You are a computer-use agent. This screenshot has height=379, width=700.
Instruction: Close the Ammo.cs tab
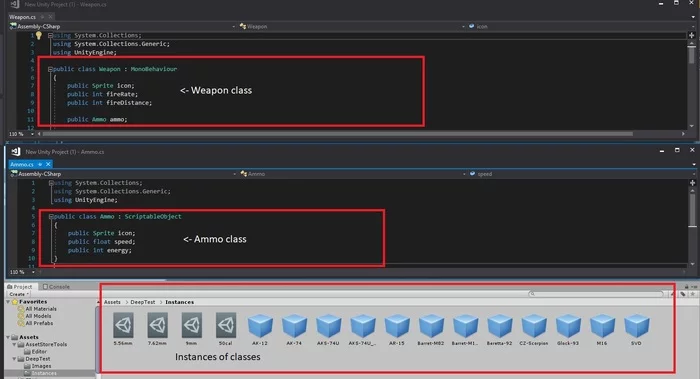[48, 164]
